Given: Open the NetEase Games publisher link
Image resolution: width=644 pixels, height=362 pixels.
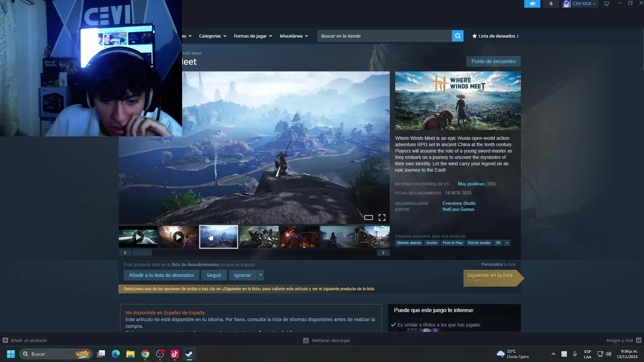Looking at the screenshot, I should click(x=458, y=209).
